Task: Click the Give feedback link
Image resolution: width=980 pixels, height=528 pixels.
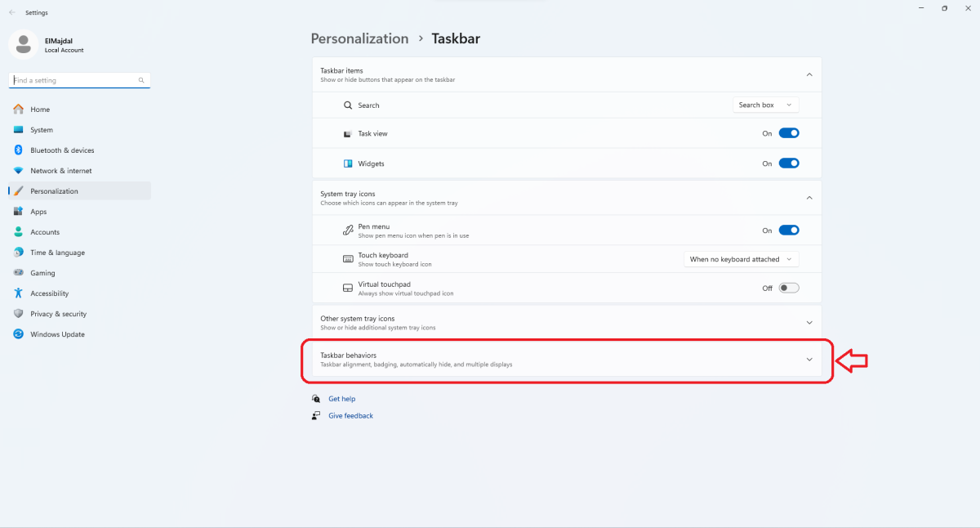Action: click(x=350, y=416)
